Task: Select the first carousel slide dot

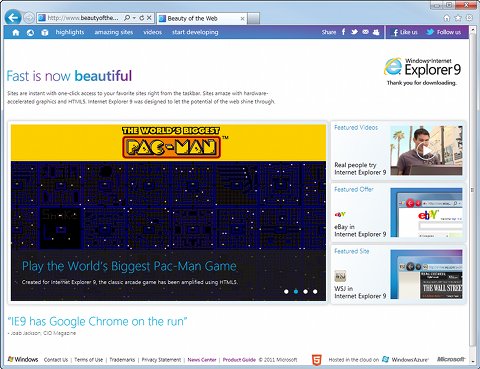Action: click(286, 292)
